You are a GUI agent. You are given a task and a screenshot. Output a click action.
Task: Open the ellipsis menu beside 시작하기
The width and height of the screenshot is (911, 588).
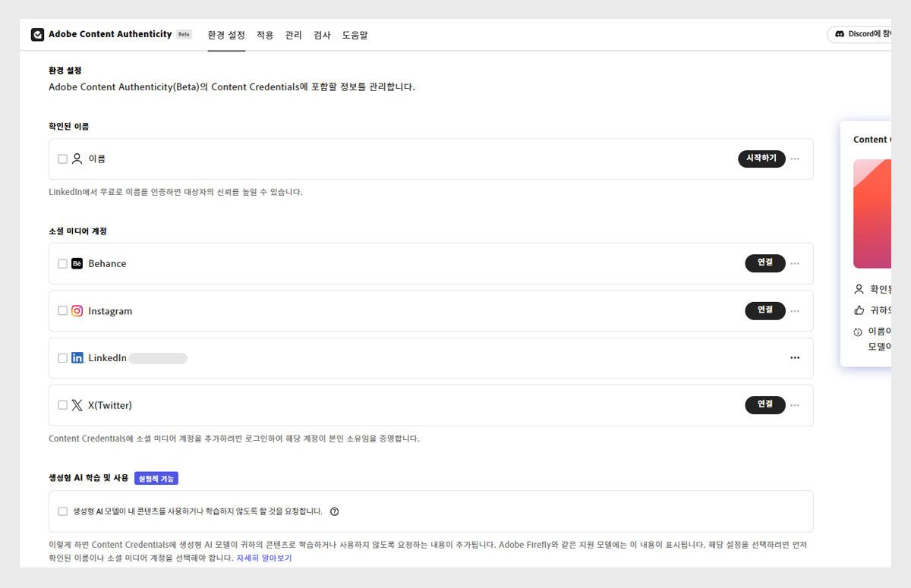click(x=795, y=159)
